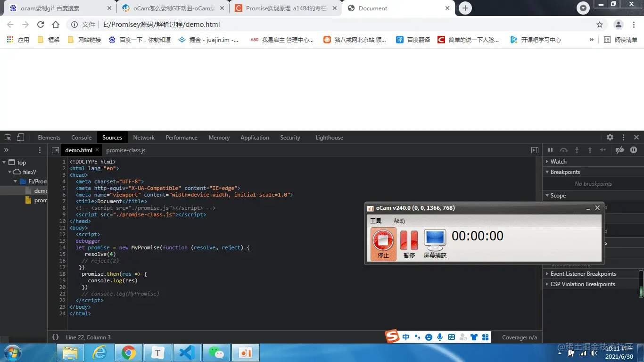Open Sogou skin shirt icon
The image size is (644, 362).
pyautogui.click(x=474, y=337)
